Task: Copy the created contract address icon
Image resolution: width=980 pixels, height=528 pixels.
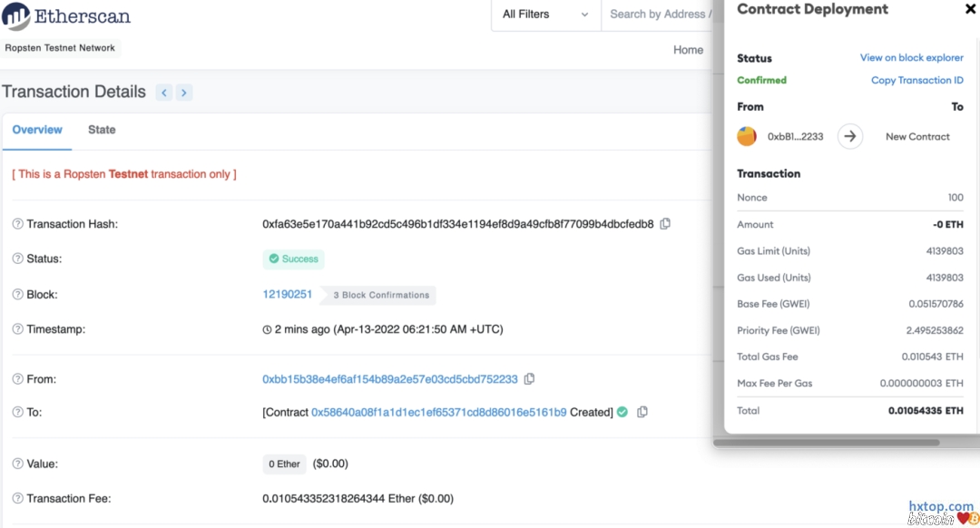Action: [x=642, y=412]
